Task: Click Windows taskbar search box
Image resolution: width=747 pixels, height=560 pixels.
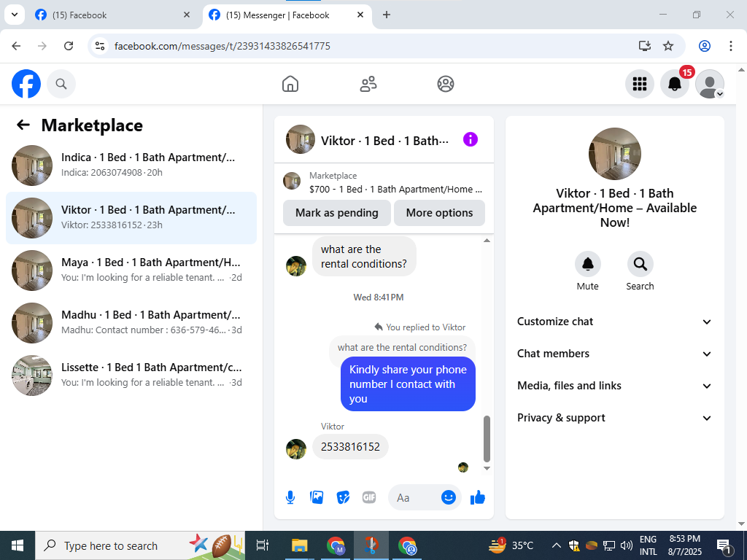Action: point(140,545)
